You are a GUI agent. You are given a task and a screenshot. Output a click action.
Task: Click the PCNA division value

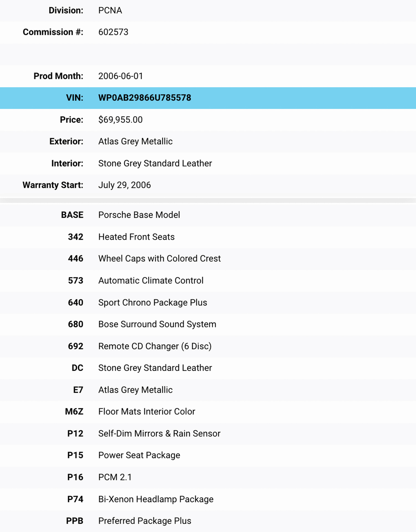tap(110, 11)
